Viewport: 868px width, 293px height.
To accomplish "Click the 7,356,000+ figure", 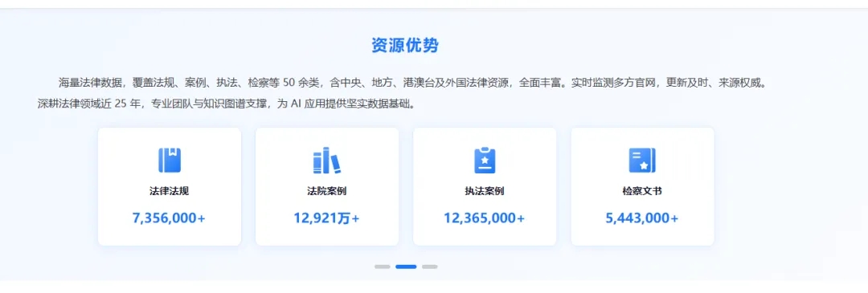I will click(x=169, y=218).
